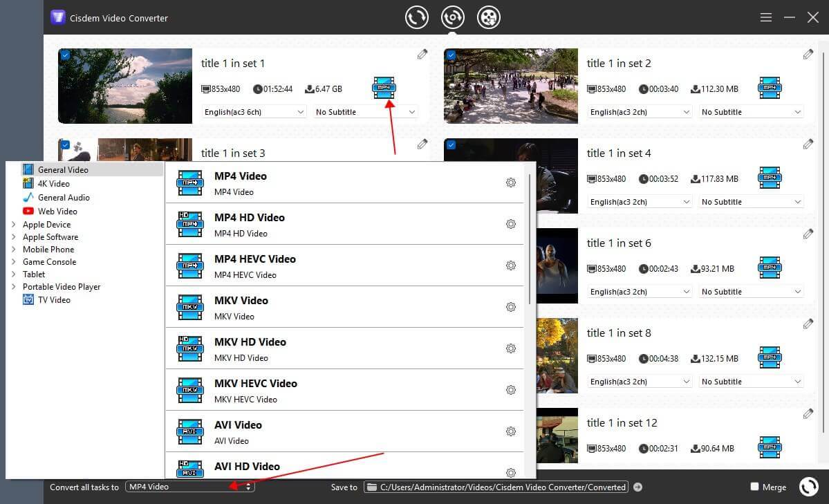Open the DVD Rip mode icon
The height and width of the screenshot is (504, 829).
point(453,17)
